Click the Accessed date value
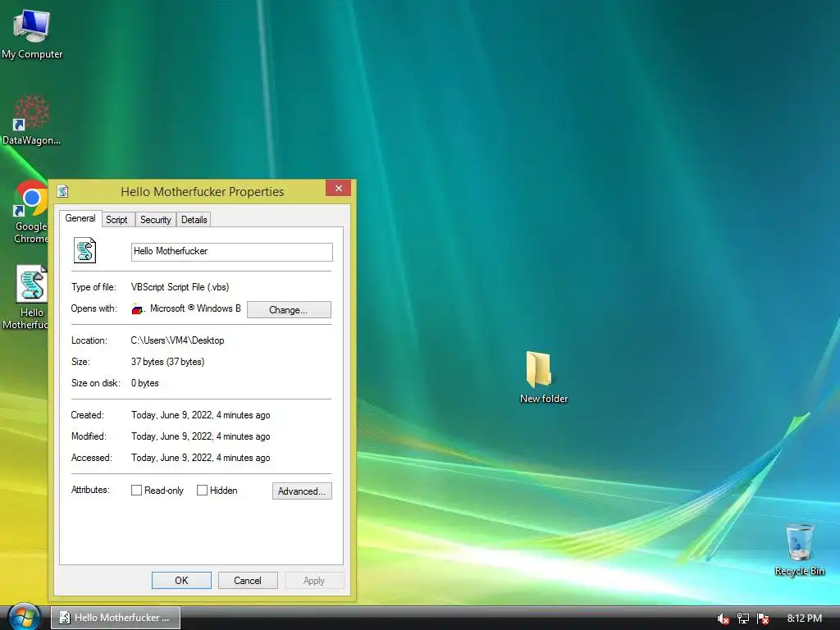Viewport: 840px width, 630px height. click(200, 458)
